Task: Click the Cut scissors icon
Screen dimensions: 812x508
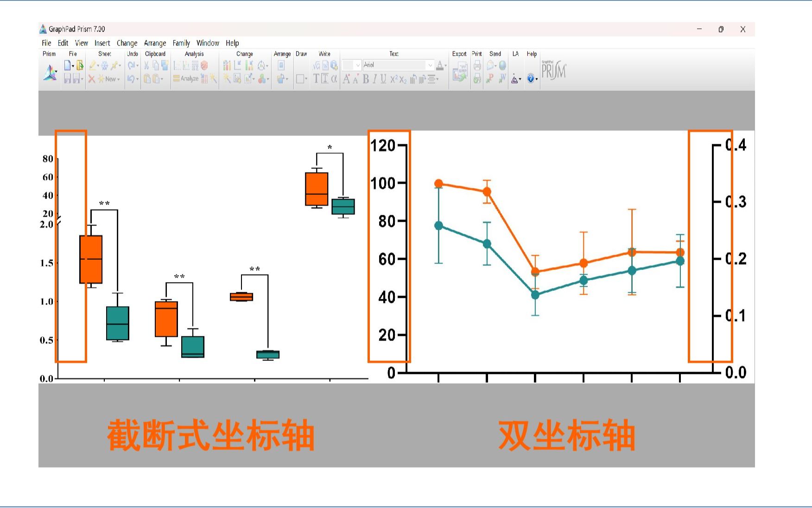Action: point(146,65)
